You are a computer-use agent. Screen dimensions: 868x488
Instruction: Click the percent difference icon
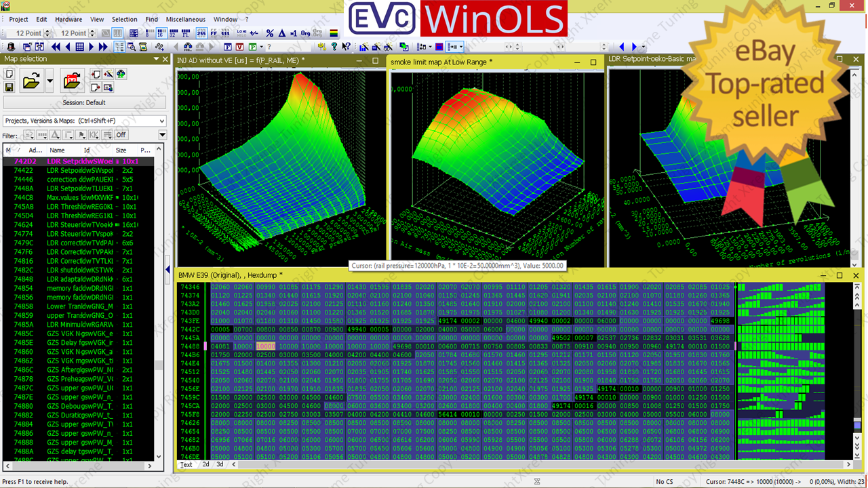click(270, 33)
